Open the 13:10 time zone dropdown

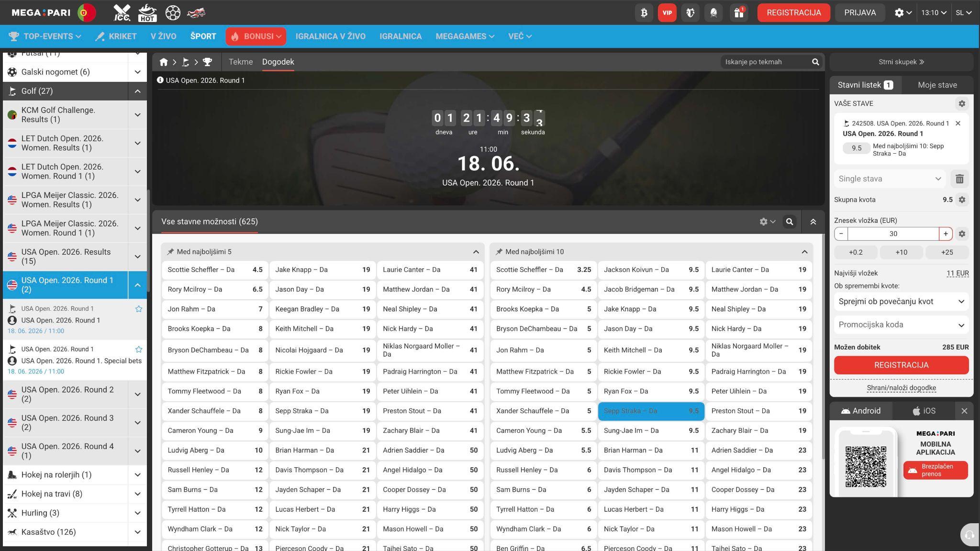point(934,12)
